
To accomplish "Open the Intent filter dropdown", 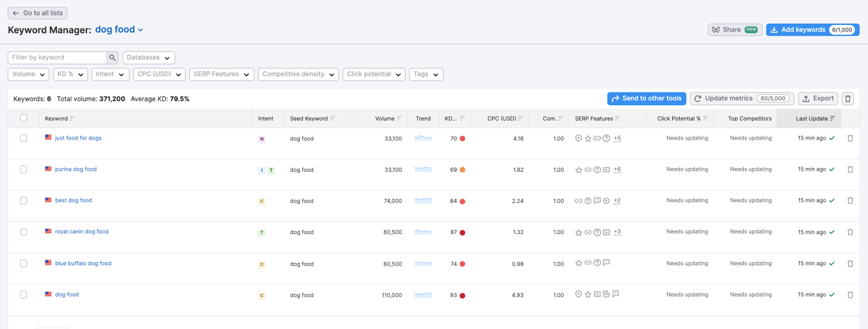I will [110, 74].
